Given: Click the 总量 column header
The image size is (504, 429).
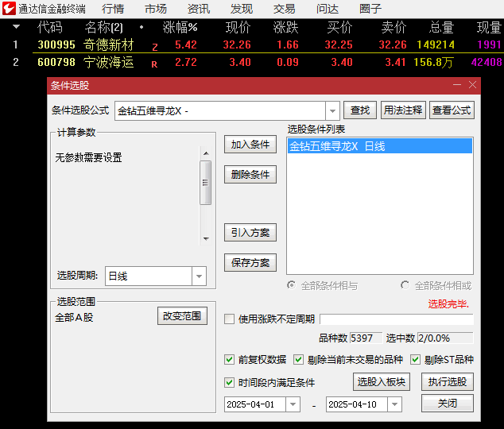Looking at the screenshot, I should pyautogui.click(x=441, y=27).
